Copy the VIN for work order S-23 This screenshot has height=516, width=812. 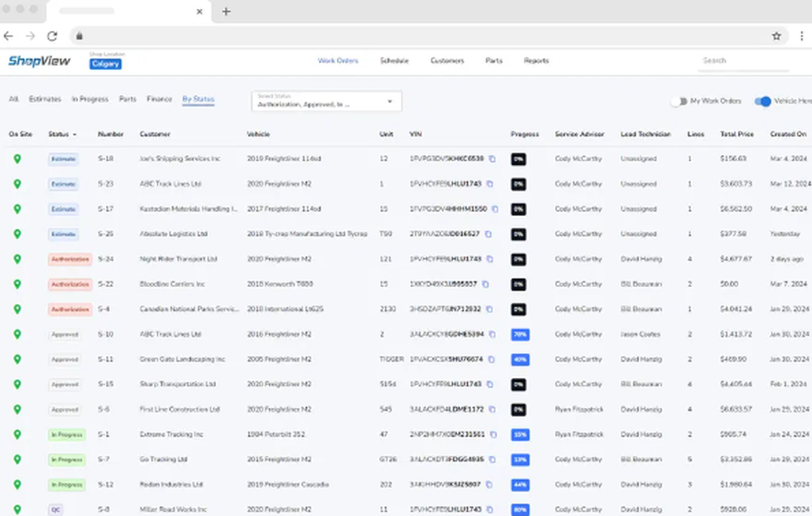click(490, 184)
